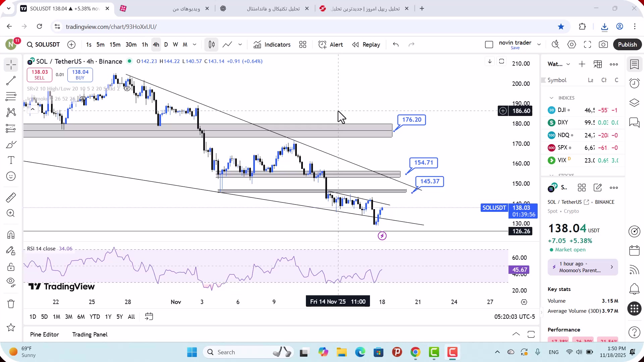Select the 4h timeframe
The height and width of the screenshot is (362, 644).
tap(156, 45)
